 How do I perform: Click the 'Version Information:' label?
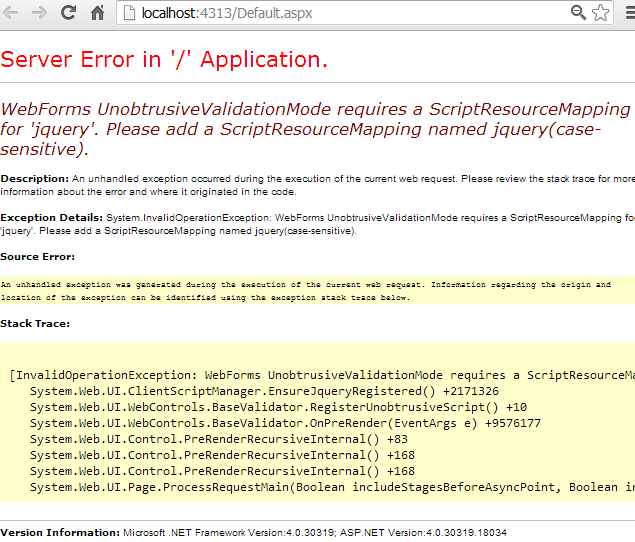click(x=60, y=532)
